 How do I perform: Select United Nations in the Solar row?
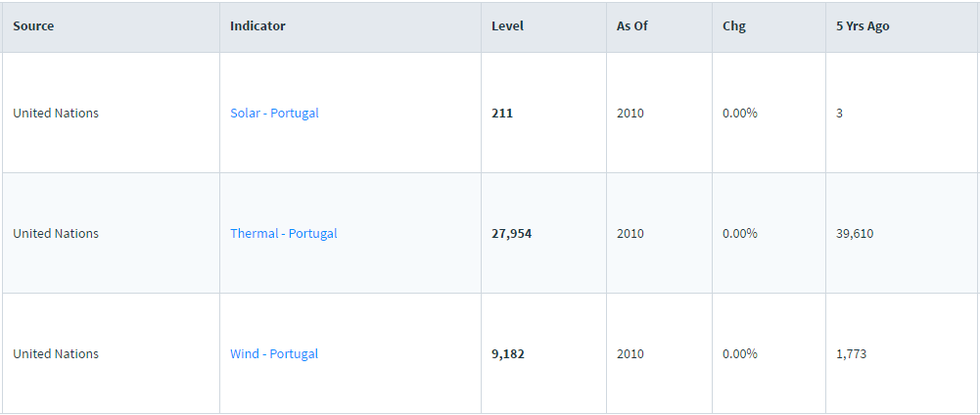[56, 113]
